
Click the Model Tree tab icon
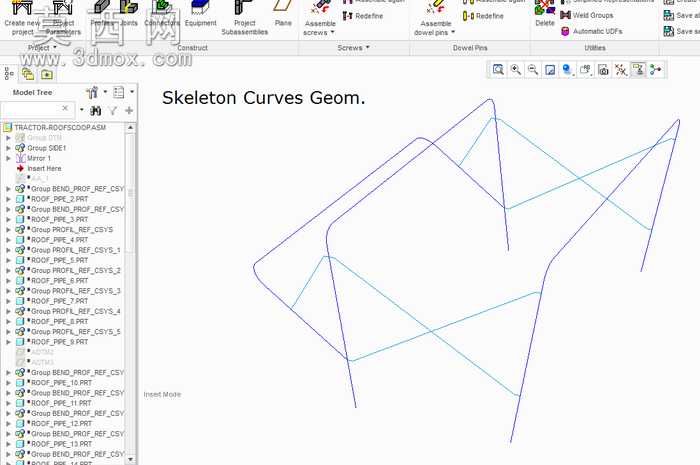(x=8, y=74)
